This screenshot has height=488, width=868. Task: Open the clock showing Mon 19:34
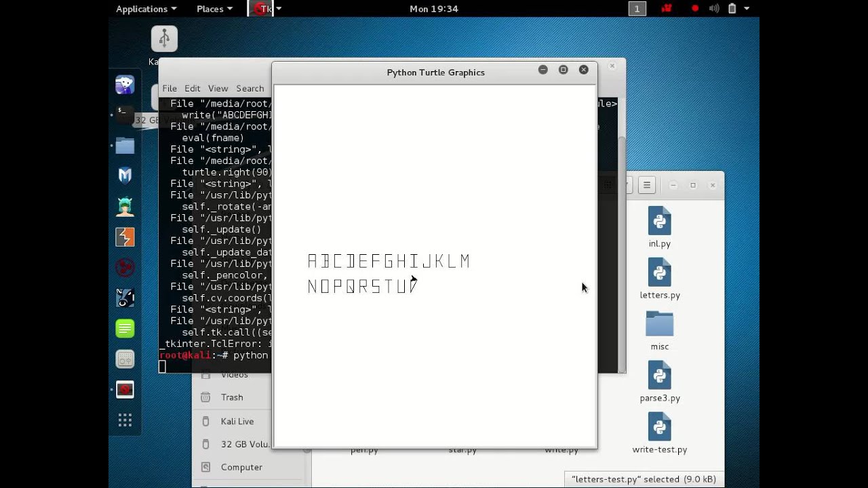click(434, 9)
